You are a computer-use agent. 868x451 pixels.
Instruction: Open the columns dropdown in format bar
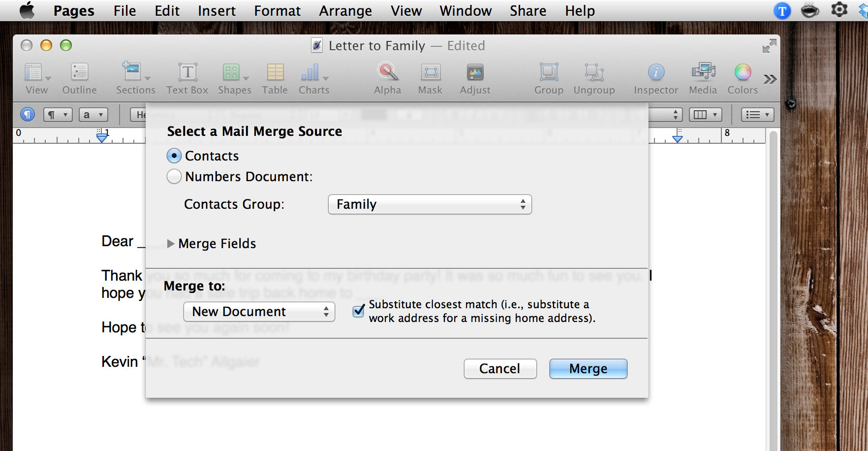click(x=705, y=115)
